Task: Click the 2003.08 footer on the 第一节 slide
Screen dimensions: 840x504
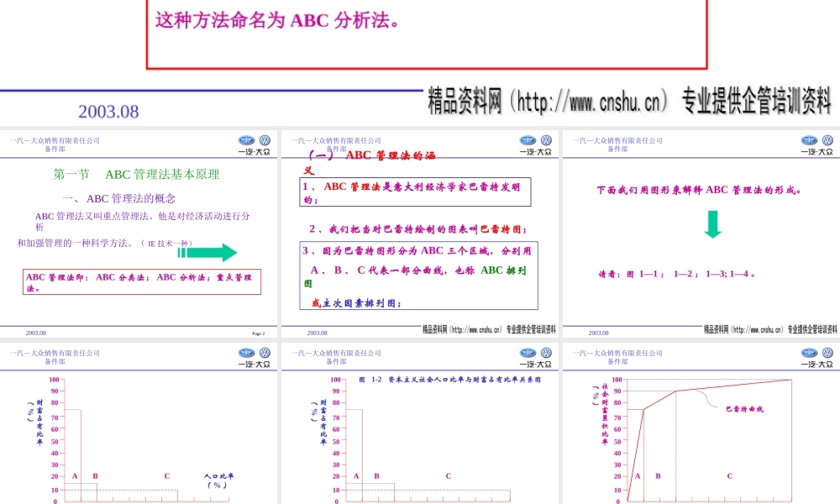Action: point(36,333)
